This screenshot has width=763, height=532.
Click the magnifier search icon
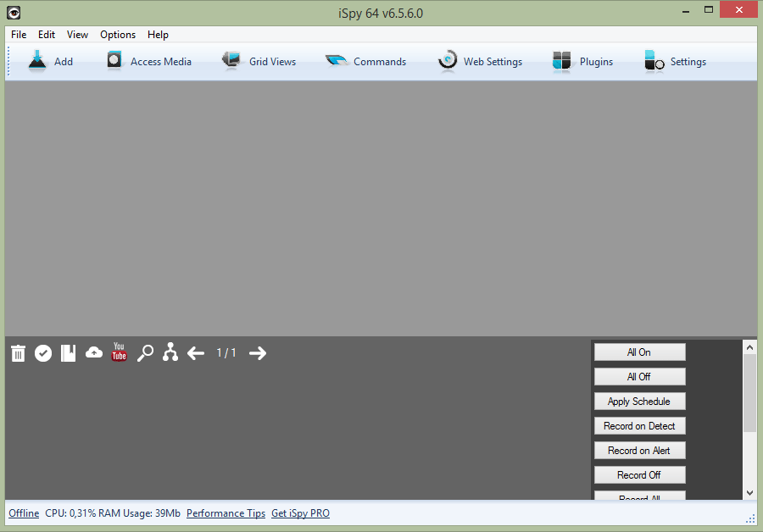tap(145, 353)
